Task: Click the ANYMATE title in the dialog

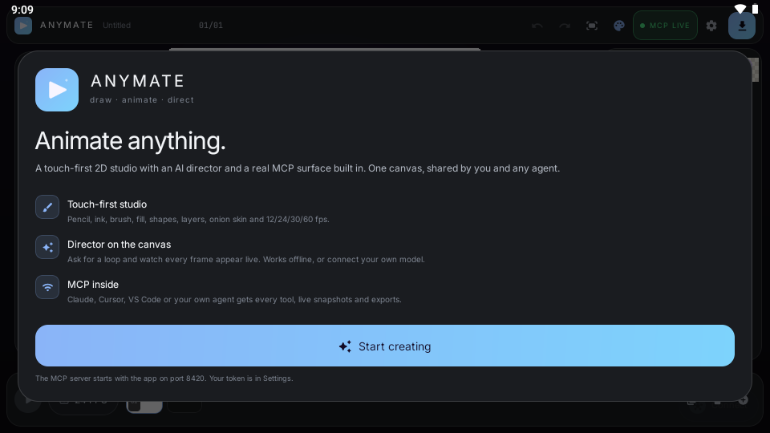Action: tap(138, 81)
